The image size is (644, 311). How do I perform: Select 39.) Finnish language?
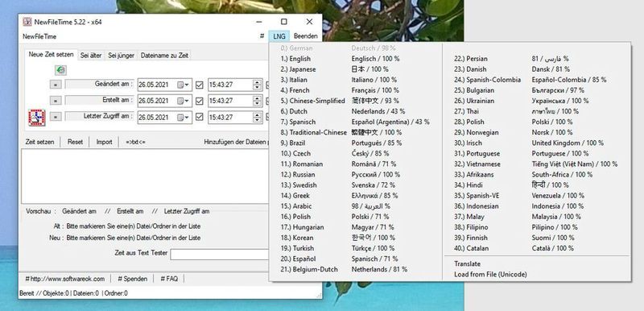(x=536, y=238)
